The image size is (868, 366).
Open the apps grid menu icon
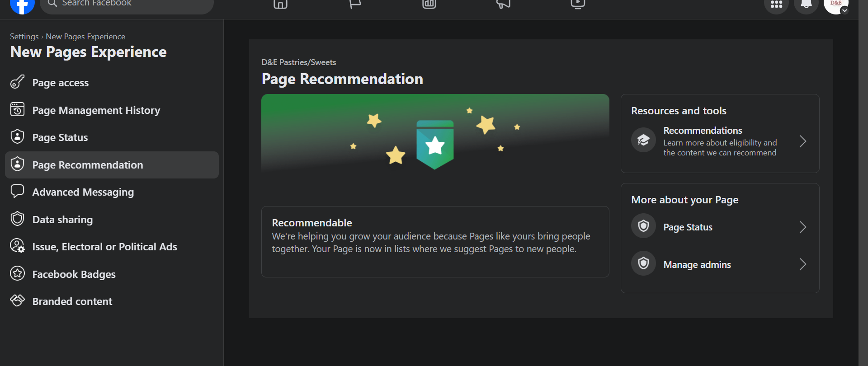(x=776, y=5)
